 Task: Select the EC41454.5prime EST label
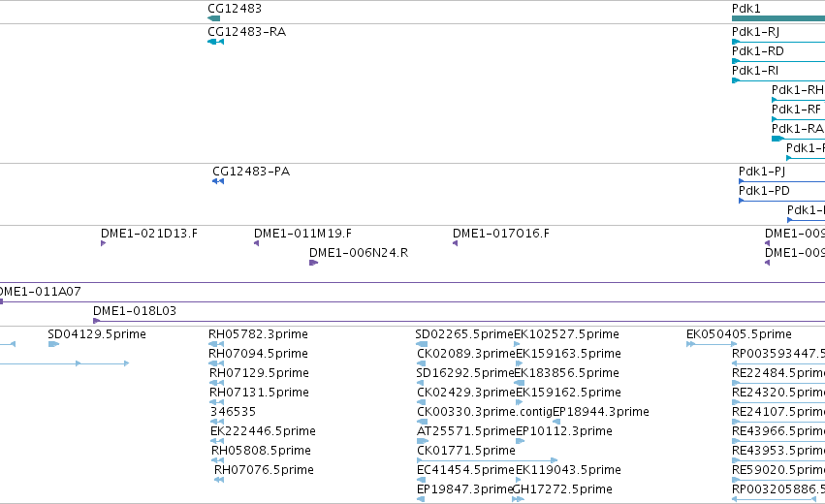466,470
